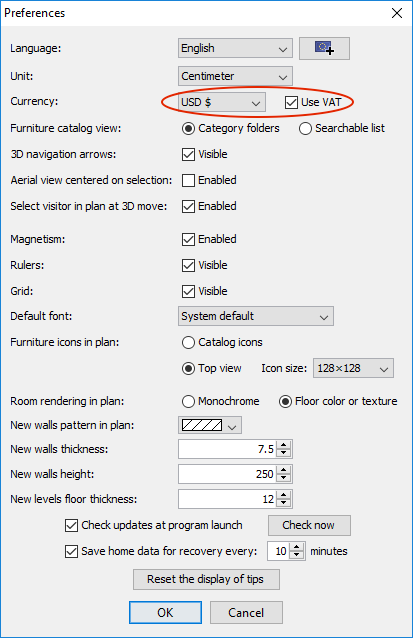Expand the Icon size 128×128 dropdown
This screenshot has height=638, width=413.
(x=353, y=368)
